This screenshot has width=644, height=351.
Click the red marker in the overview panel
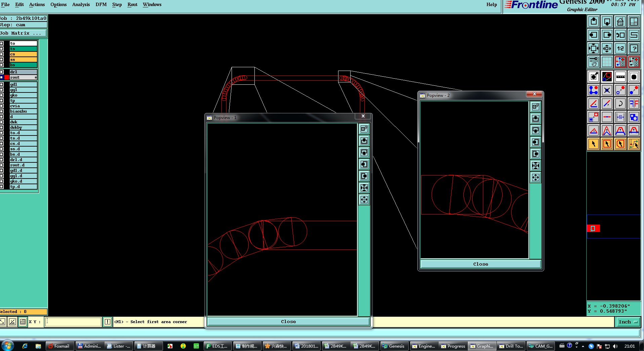[x=593, y=229]
